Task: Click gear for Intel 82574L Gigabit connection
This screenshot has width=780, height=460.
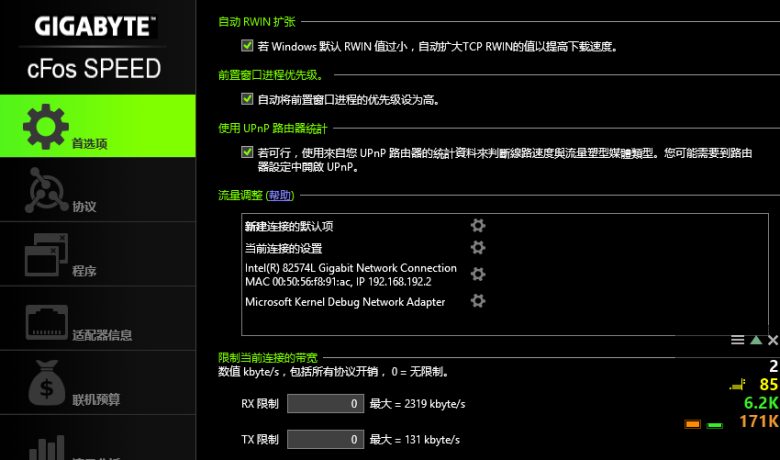Action: click(478, 274)
